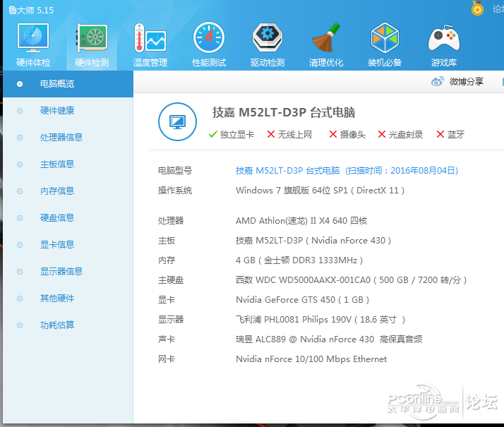Click the 微博分享 share button
504x427 pixels.
(x=457, y=82)
